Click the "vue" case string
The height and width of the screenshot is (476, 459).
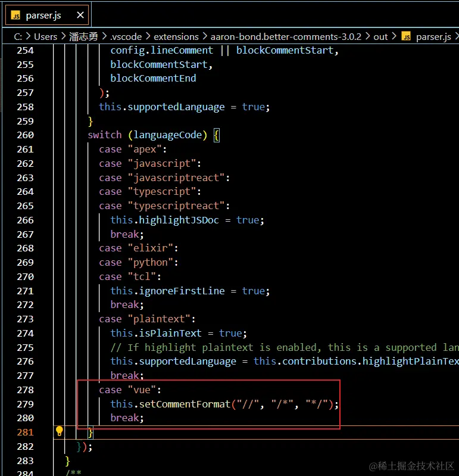pos(142,390)
